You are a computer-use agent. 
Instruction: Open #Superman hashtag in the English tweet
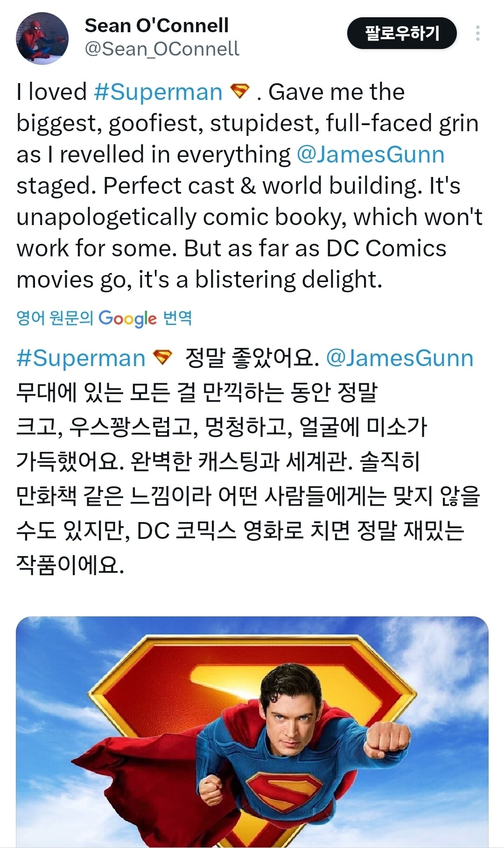[x=158, y=92]
